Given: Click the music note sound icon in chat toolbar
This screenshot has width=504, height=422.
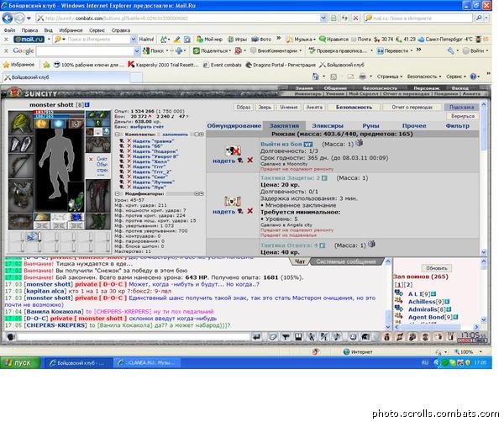Looking at the screenshot, I should 337,337.
